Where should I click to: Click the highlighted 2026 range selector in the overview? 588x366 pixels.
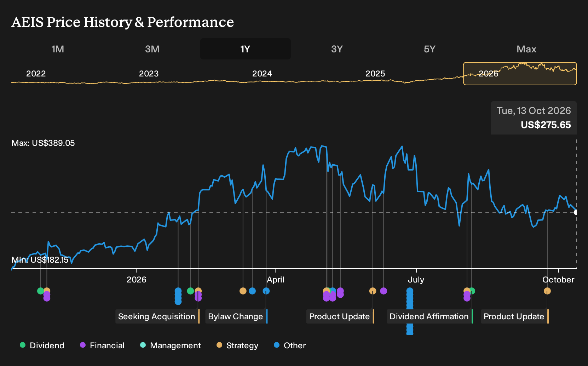tap(520, 74)
